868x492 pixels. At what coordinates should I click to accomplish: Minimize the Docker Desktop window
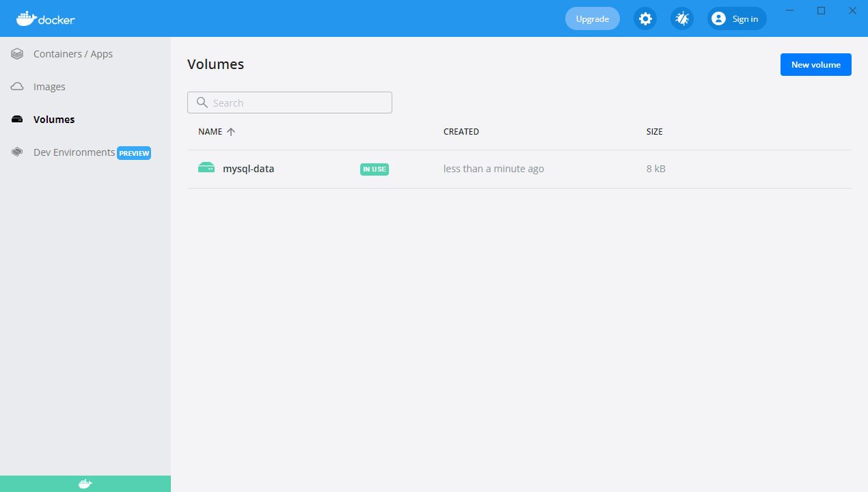pyautogui.click(x=790, y=10)
